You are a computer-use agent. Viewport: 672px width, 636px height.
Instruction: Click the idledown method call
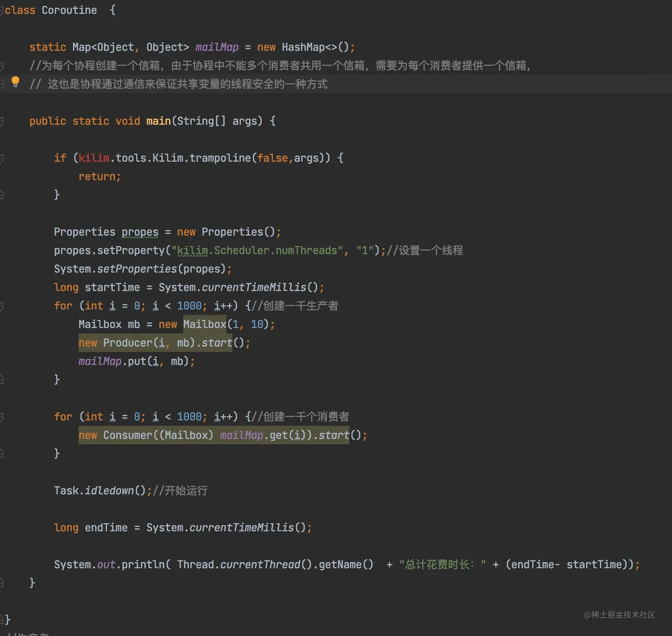(109, 491)
